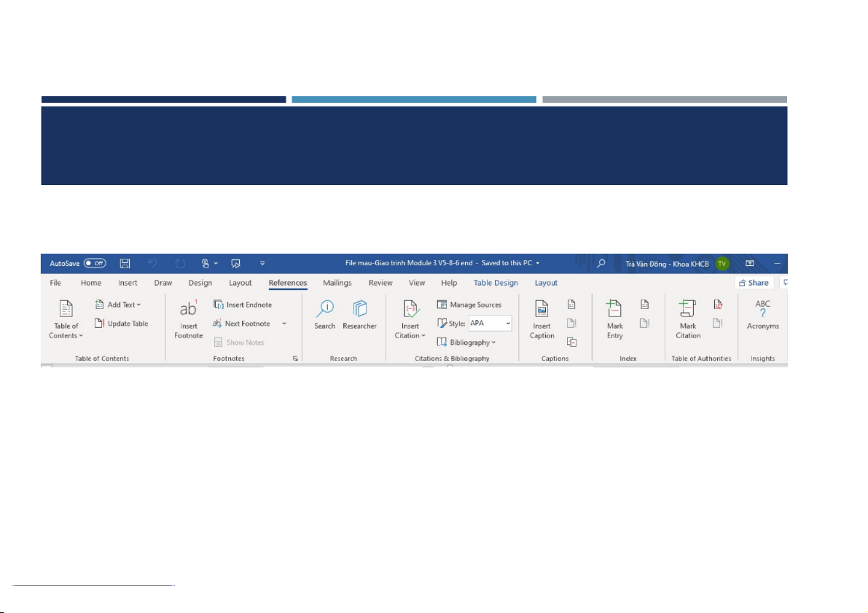Viewport: 868px width, 613px height.
Task: Open Ribbon Display Options
Action: [749, 264]
